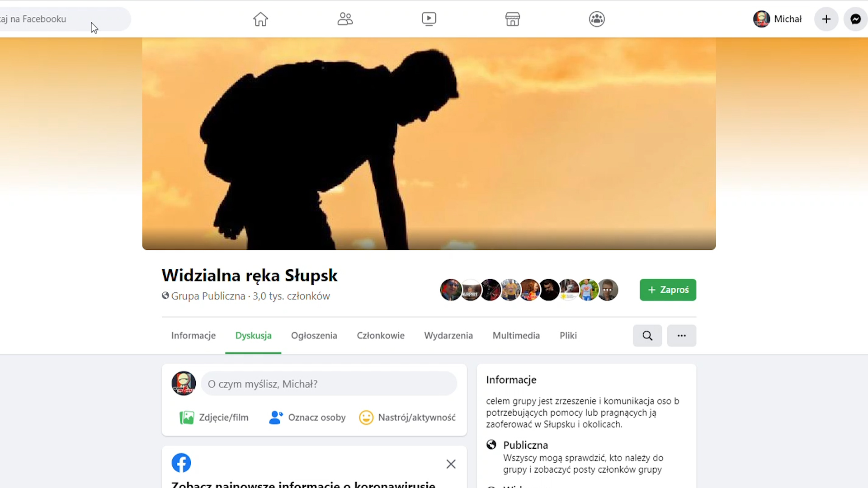Switch to the Informacje tab
868x488 pixels.
pyautogui.click(x=193, y=336)
